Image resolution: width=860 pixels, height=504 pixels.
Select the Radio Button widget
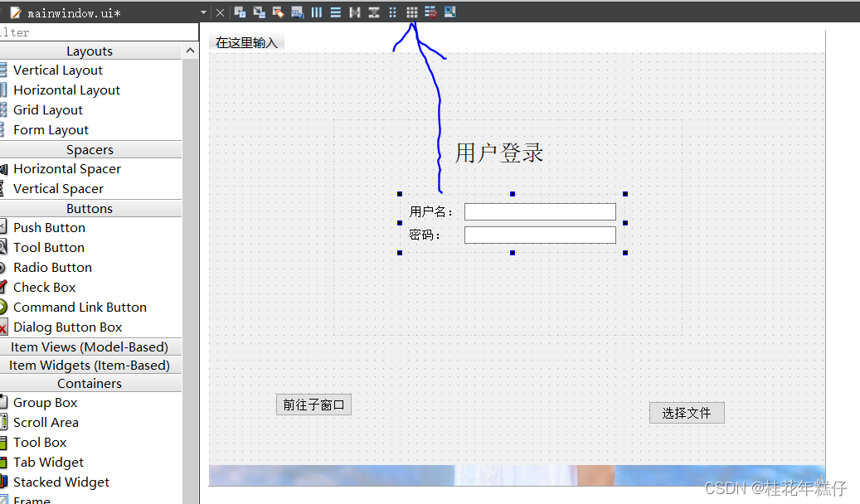coord(52,267)
